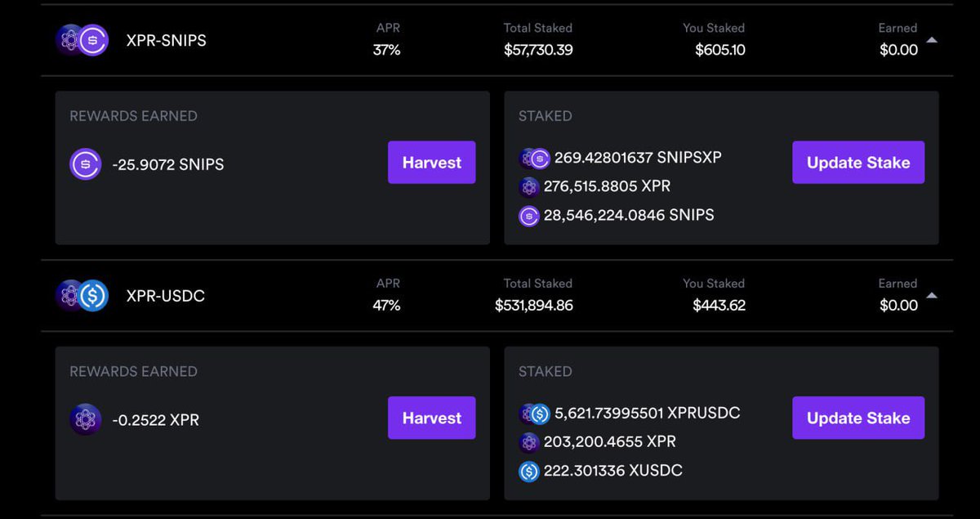980x519 pixels.
Task: Harvest the XPR rewards
Action: [x=431, y=418]
